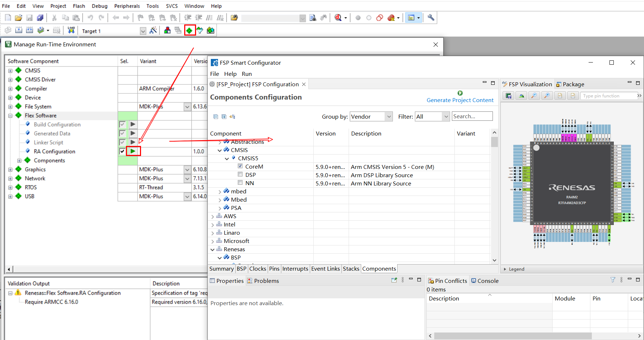Toggle the RA Configuration Sel. checkbox
644x340 pixels.
122,151
